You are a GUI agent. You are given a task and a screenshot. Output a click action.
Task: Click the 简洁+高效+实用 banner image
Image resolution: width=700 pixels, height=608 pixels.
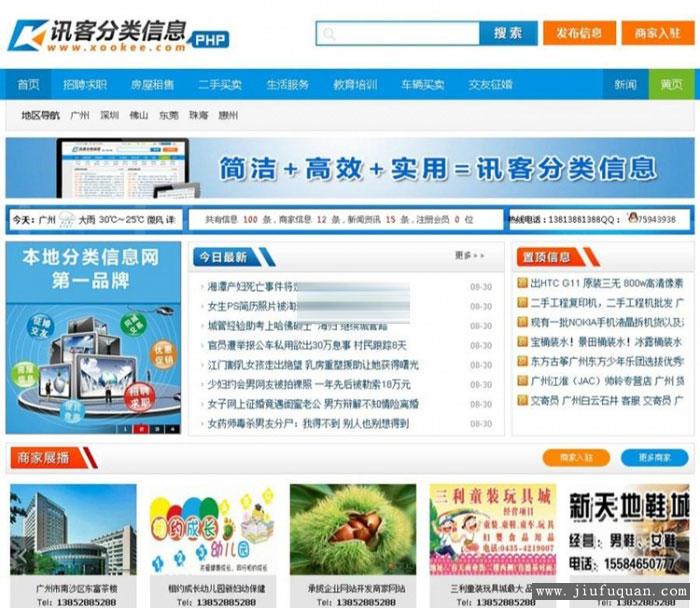pos(350,168)
